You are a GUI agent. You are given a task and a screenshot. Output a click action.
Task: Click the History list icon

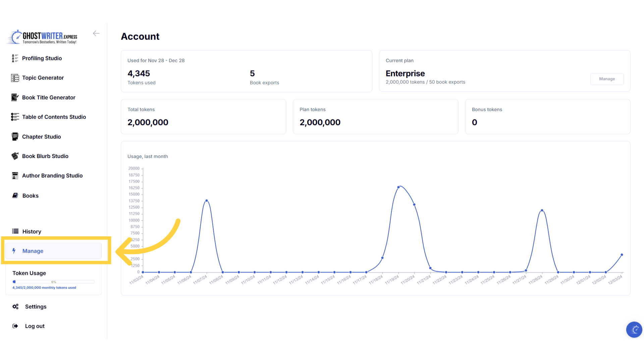(x=15, y=231)
